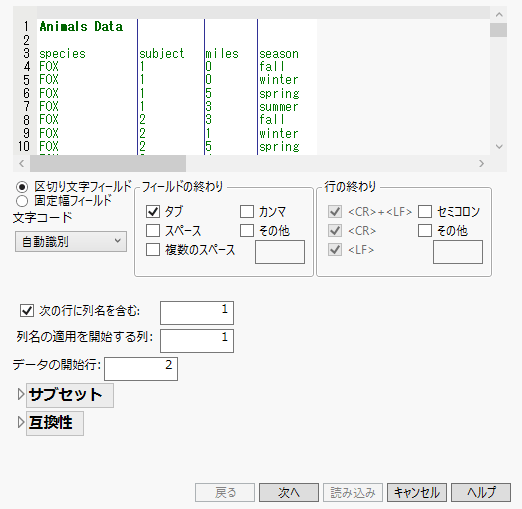
Task: Click 'winter' in preview row 9
Action: coord(279,134)
